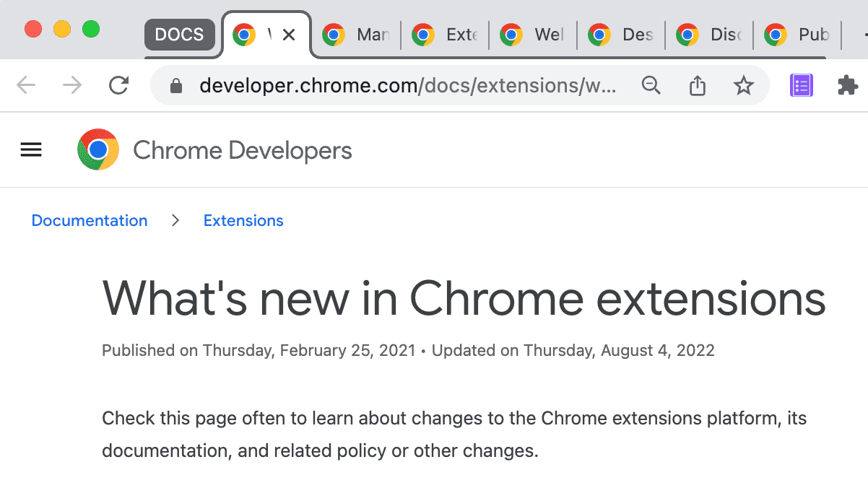Open the site hamburger menu
This screenshot has width=868, height=488.
coord(30,149)
